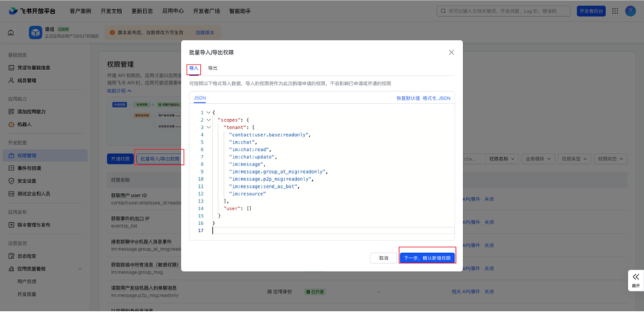Open 客户案例 in top navigation
This screenshot has height=312, width=644.
[81, 11]
